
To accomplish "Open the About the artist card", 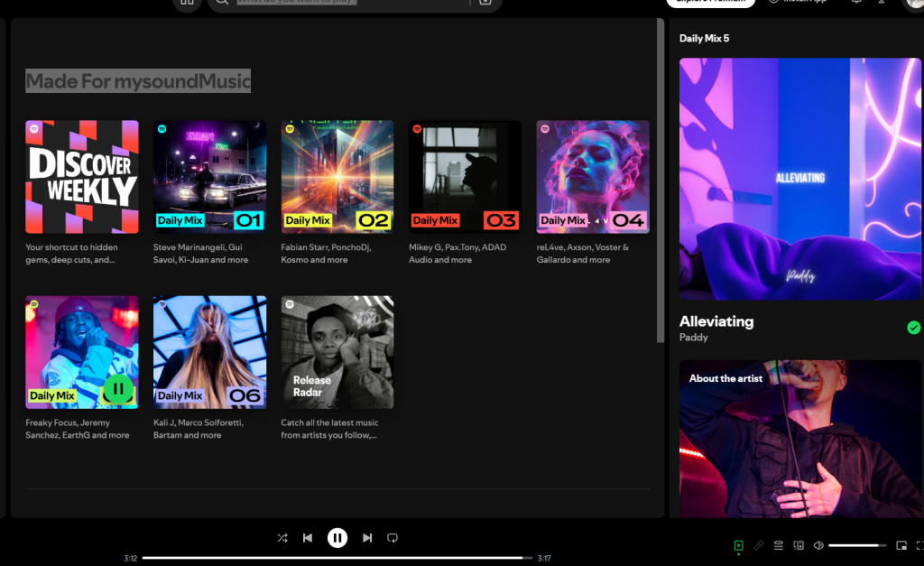I will (799, 440).
